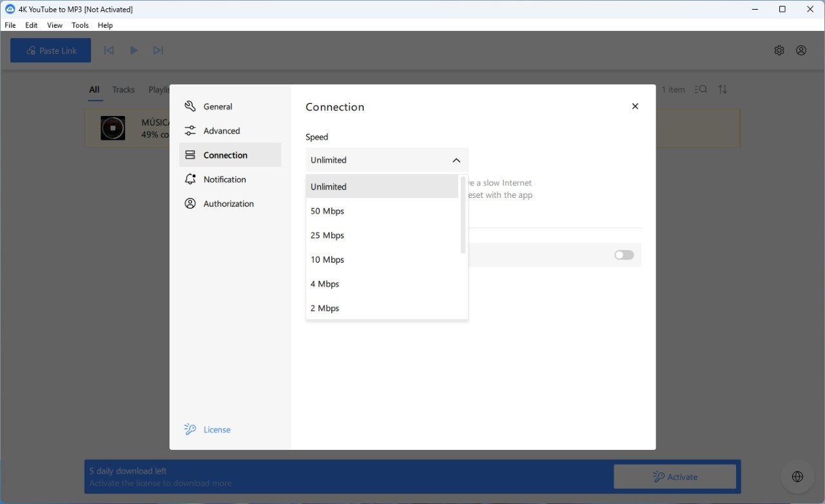
Task: Click the sort order arrows icon
Action: (x=723, y=90)
